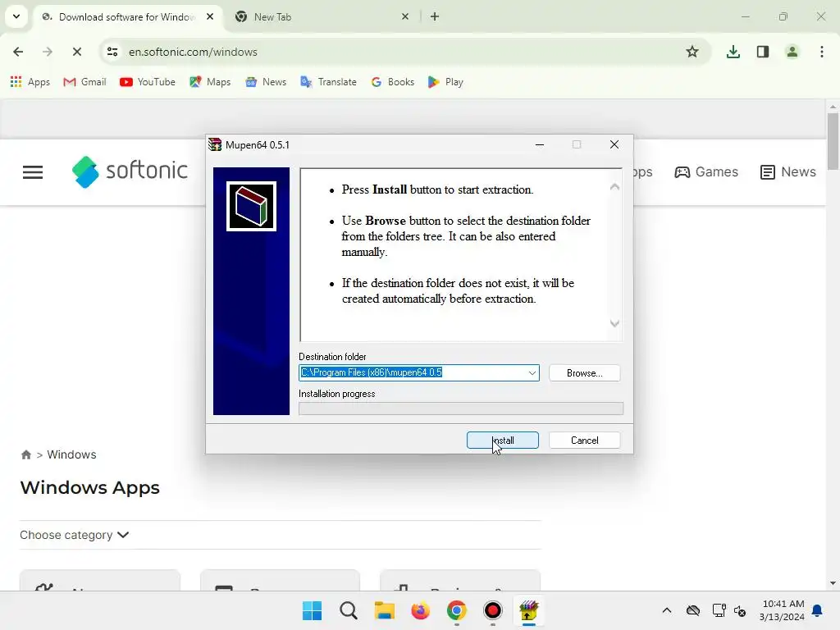
Task: Expand the Destination folder dropdown arrow
Action: coord(532,373)
